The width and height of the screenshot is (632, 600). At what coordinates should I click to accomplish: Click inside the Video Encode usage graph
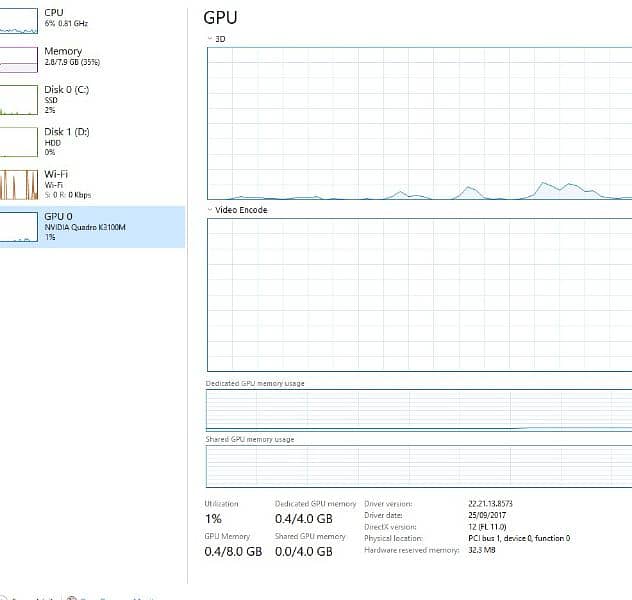tap(419, 295)
